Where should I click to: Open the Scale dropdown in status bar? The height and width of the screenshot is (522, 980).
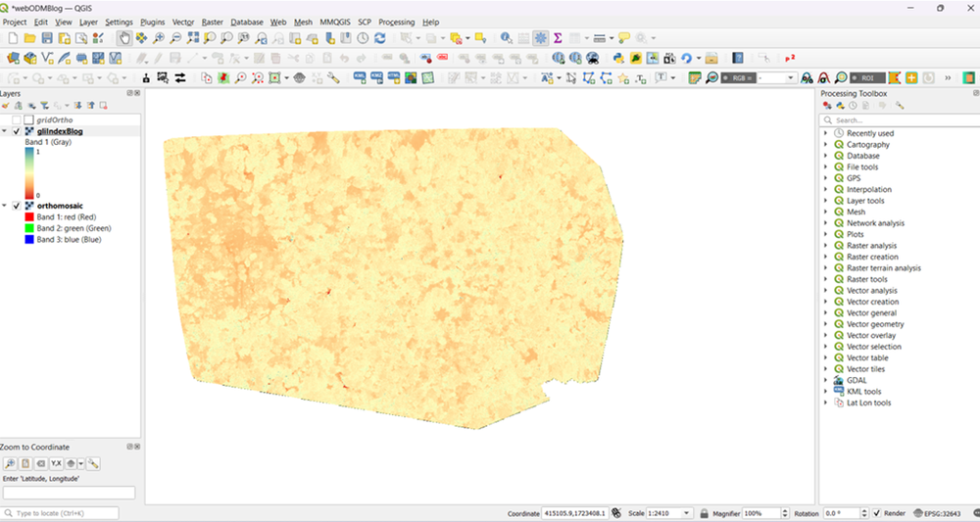pyautogui.click(x=687, y=513)
